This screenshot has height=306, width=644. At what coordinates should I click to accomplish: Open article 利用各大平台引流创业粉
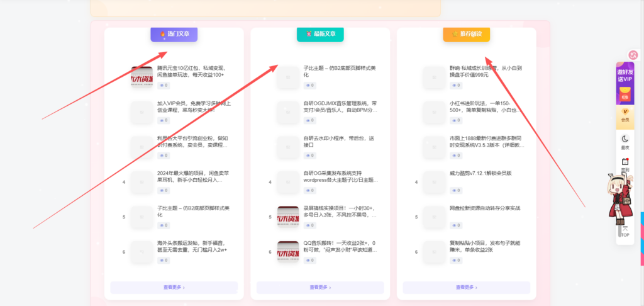click(x=192, y=142)
